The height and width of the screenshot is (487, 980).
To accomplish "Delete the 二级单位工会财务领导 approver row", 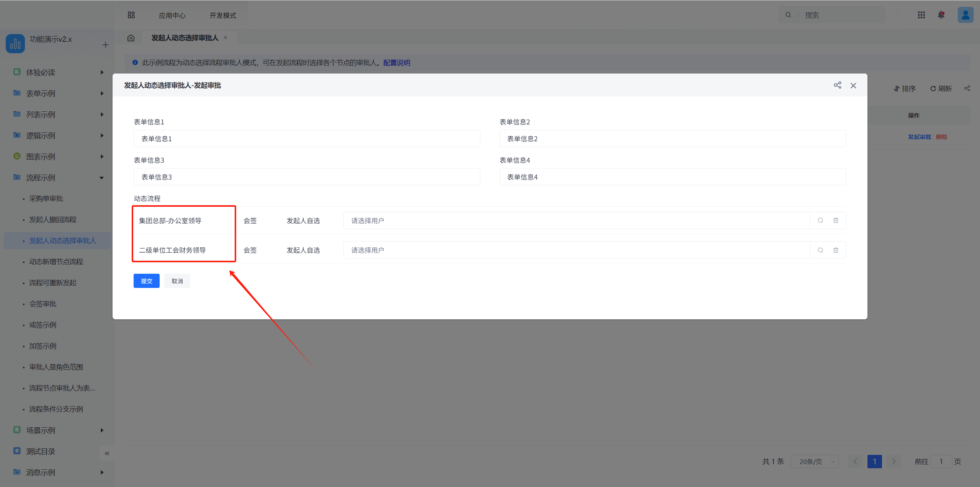I will [x=836, y=250].
